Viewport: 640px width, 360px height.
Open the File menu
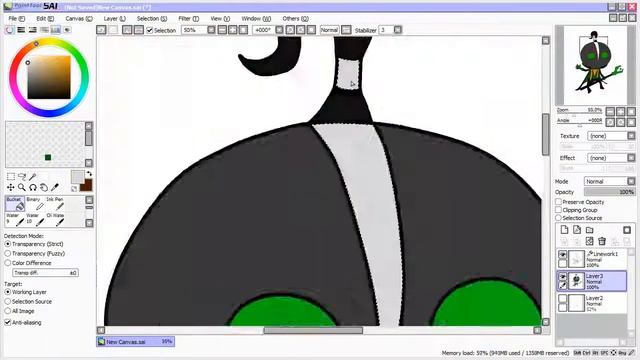(17, 18)
